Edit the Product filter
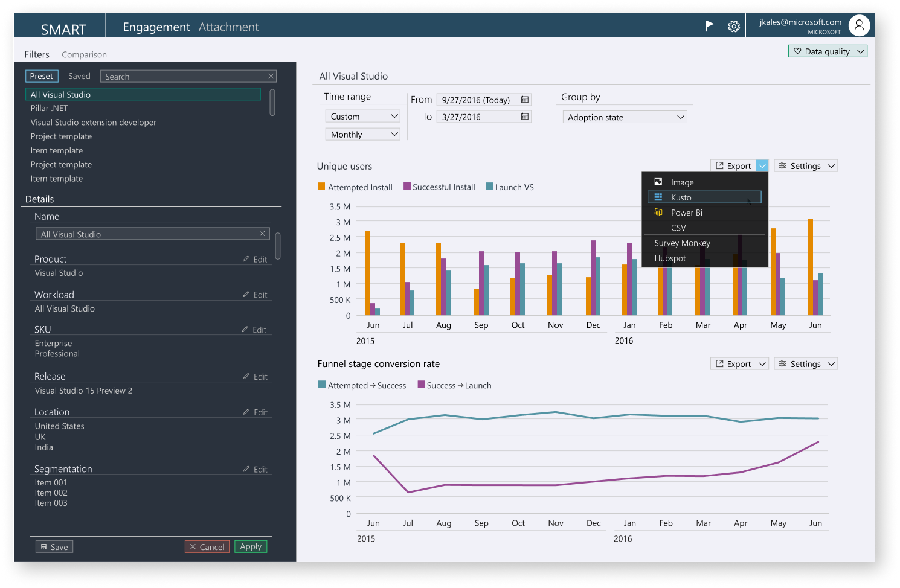 [255, 259]
